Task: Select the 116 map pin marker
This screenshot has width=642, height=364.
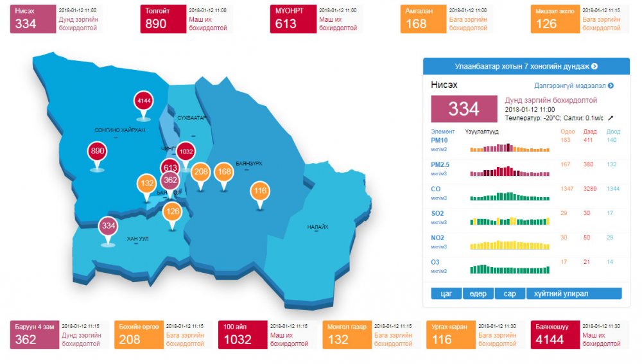Action: [260, 191]
